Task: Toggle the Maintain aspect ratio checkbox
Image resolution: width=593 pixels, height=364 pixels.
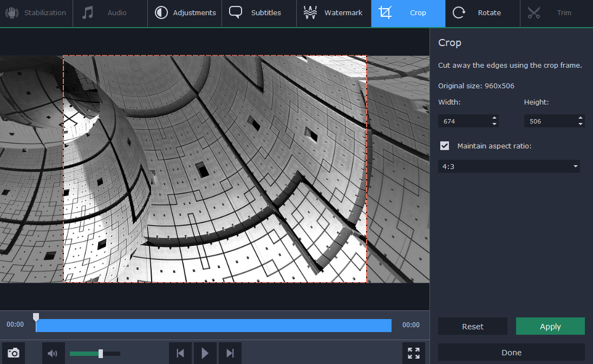Action: point(445,146)
